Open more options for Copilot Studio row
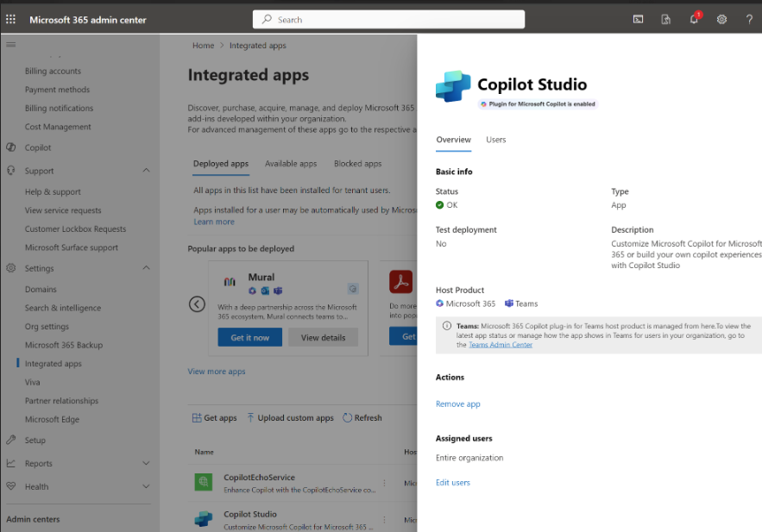The image size is (762, 532). (x=384, y=520)
